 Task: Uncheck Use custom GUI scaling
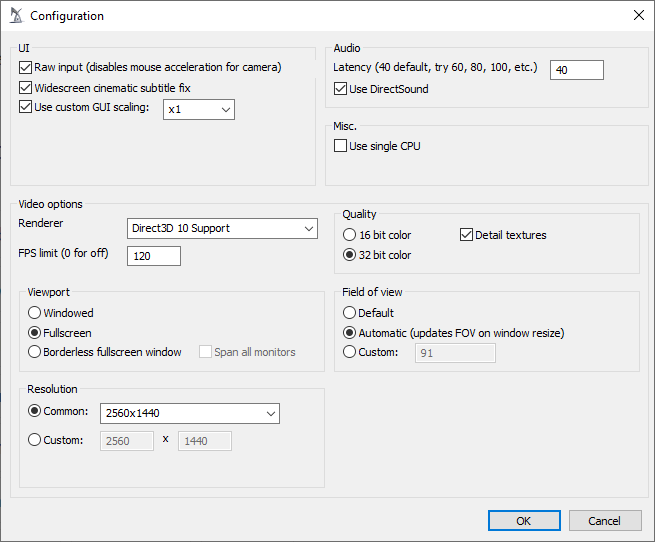coord(25,107)
